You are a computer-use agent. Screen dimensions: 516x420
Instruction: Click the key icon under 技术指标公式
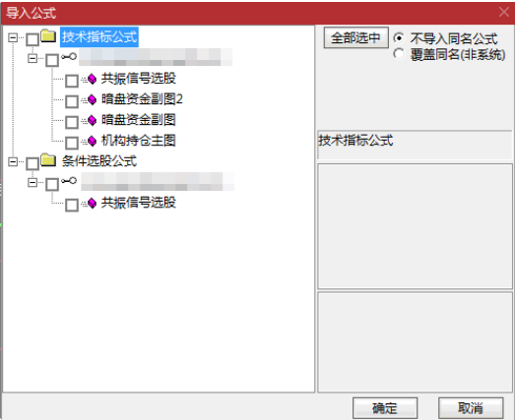point(69,56)
